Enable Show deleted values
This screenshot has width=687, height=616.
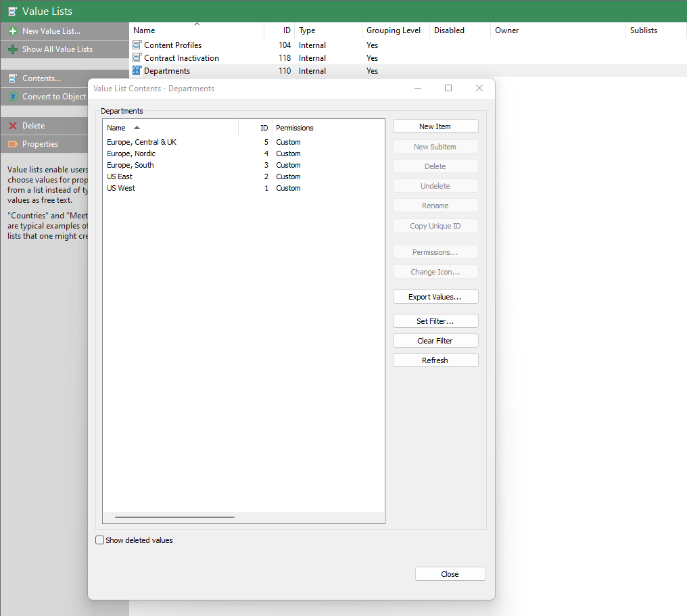(x=99, y=540)
